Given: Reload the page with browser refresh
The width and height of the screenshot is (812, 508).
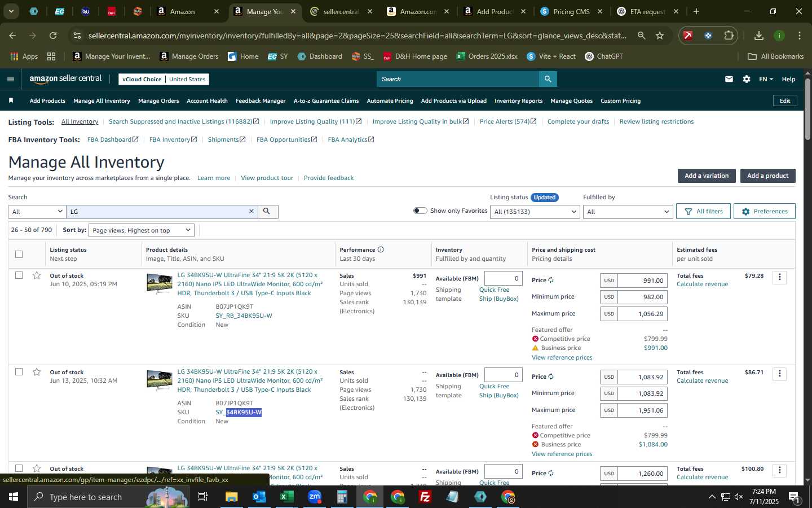Looking at the screenshot, I should pyautogui.click(x=53, y=36).
